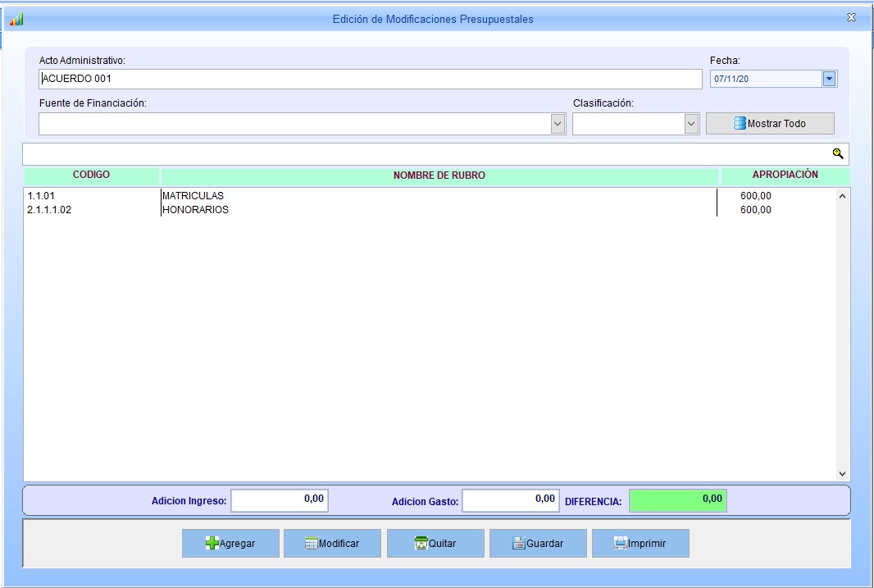This screenshot has height=588, width=874.
Task: Click the CODIGO column header
Action: (x=91, y=175)
